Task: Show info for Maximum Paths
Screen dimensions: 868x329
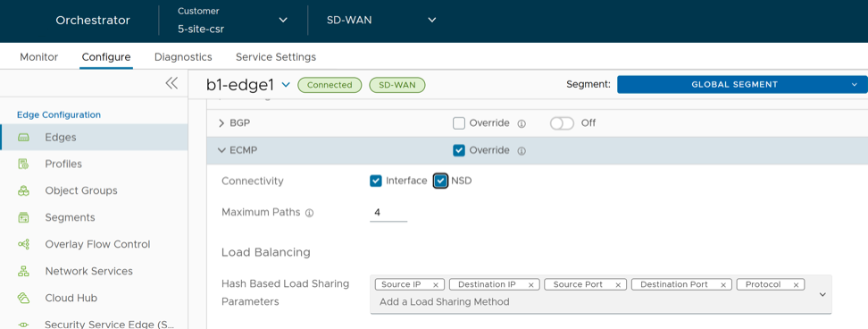Action: tap(310, 213)
